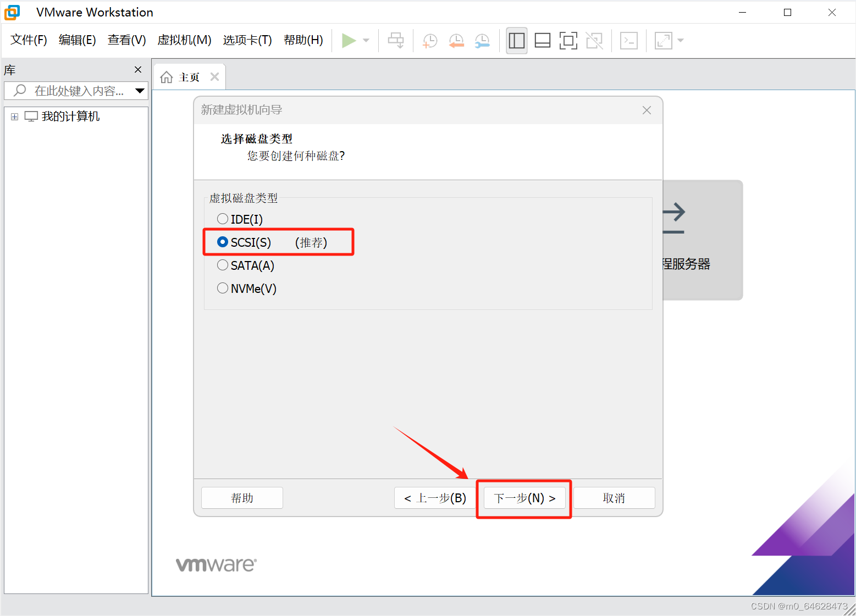Viewport: 856px width, 616px height.
Task: Open the 选项卡(T) menu
Action: (247, 40)
